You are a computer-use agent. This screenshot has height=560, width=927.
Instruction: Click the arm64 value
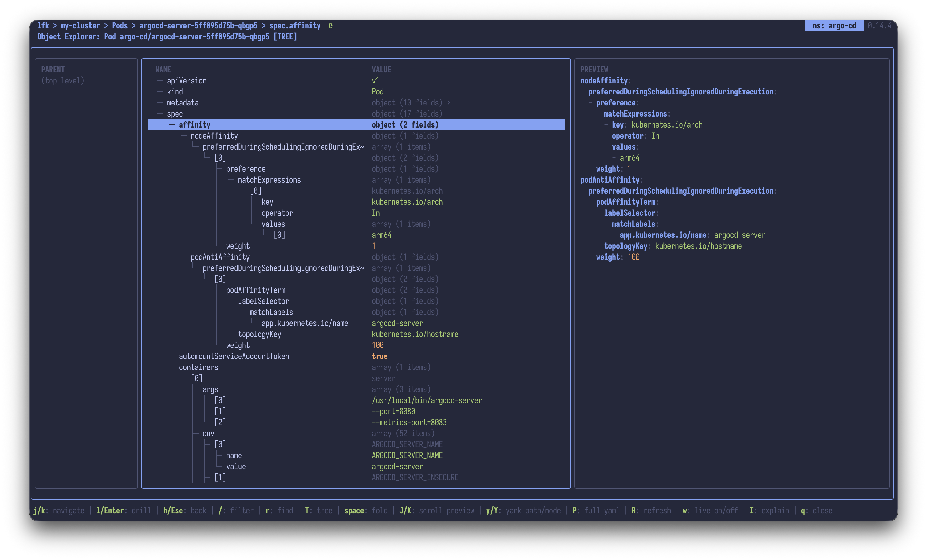click(x=382, y=235)
